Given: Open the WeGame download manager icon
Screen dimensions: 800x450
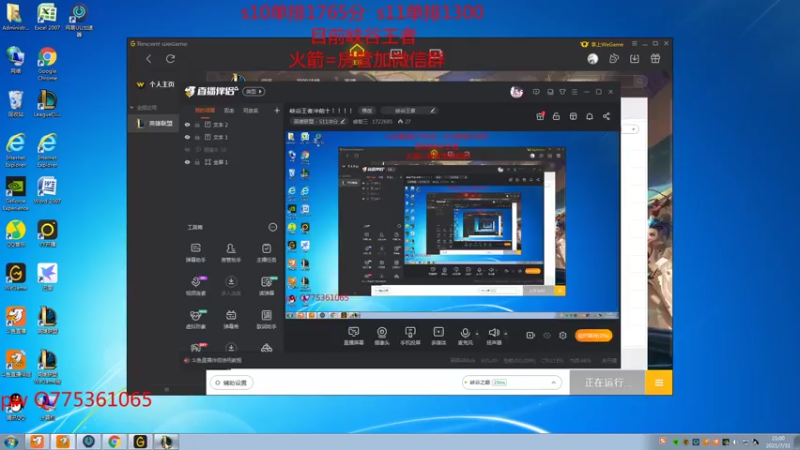Looking at the screenshot, I should (x=634, y=59).
